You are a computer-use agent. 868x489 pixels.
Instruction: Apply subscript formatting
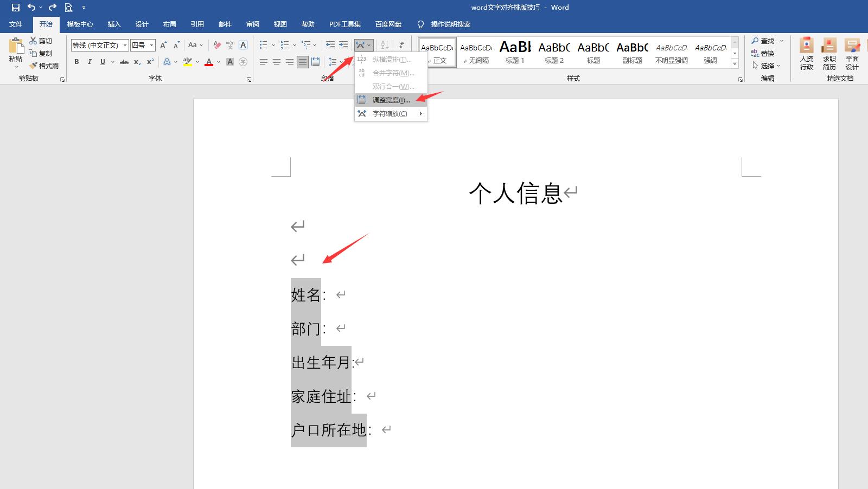137,62
